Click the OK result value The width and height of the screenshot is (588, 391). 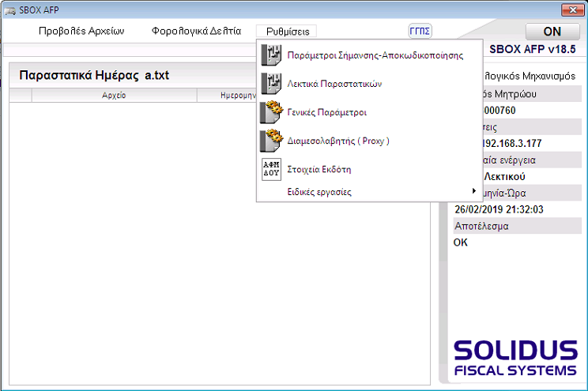(461, 242)
